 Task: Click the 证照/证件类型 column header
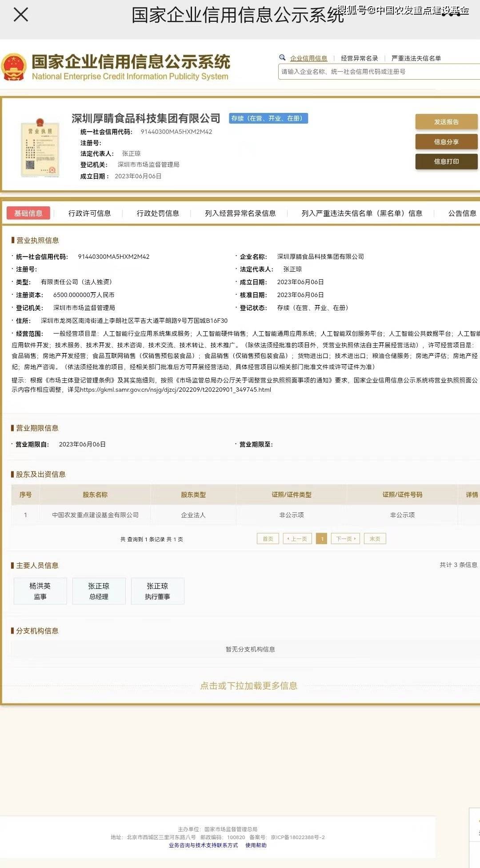pos(292,494)
